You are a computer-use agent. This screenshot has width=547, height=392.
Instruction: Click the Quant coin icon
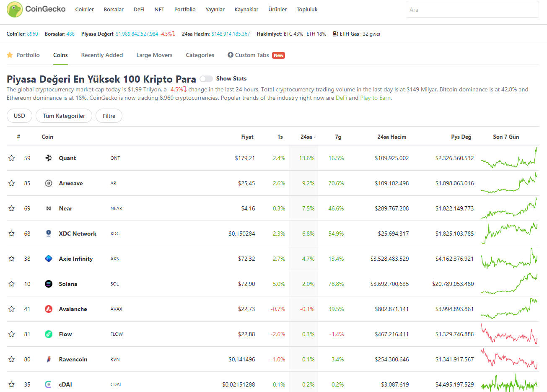49,158
